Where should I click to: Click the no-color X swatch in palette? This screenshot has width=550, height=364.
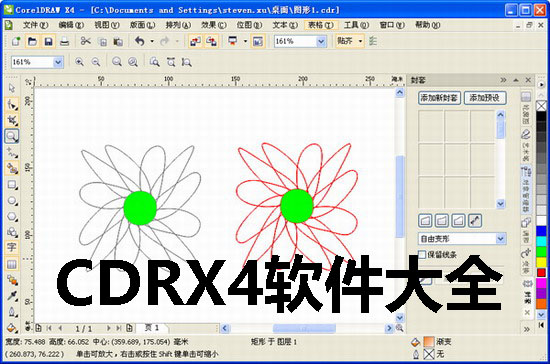[x=541, y=105]
